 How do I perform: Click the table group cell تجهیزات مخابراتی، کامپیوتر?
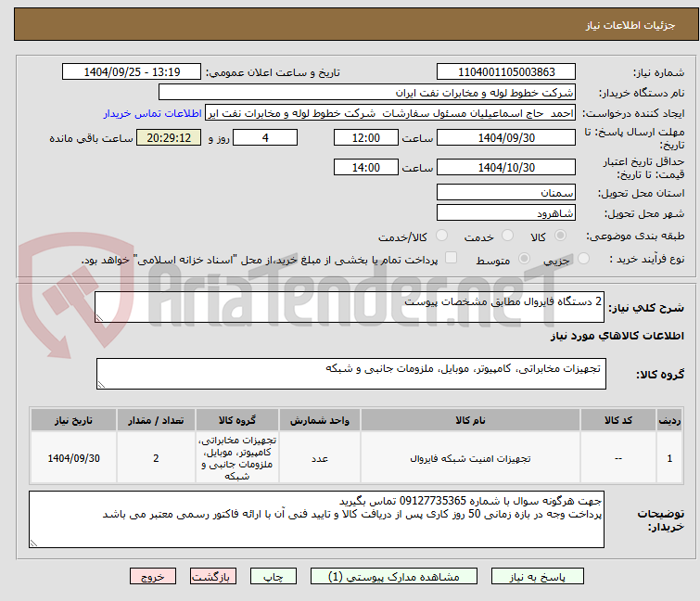pyautogui.click(x=237, y=458)
